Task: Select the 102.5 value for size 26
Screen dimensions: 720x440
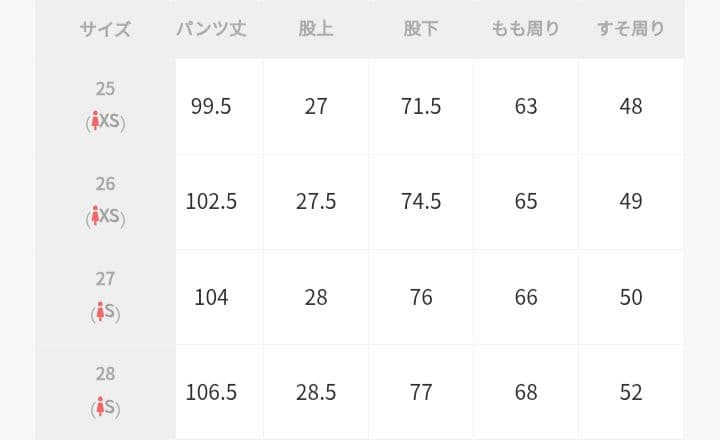Action: [211, 201]
